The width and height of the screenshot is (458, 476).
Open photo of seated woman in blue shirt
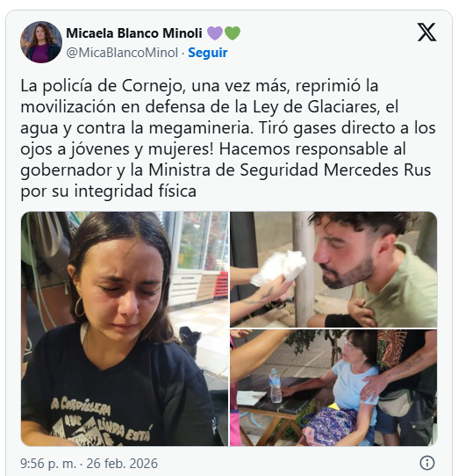pyautogui.click(x=333, y=387)
